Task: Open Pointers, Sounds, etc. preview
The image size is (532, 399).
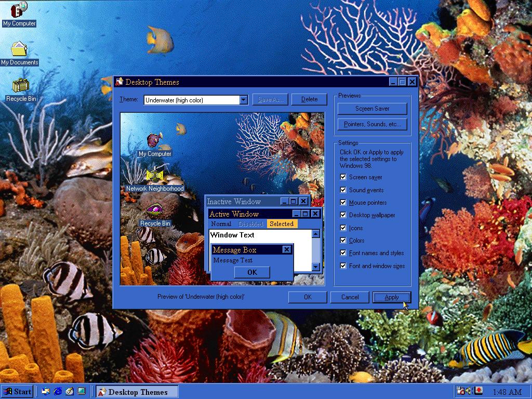Action: tap(372, 124)
